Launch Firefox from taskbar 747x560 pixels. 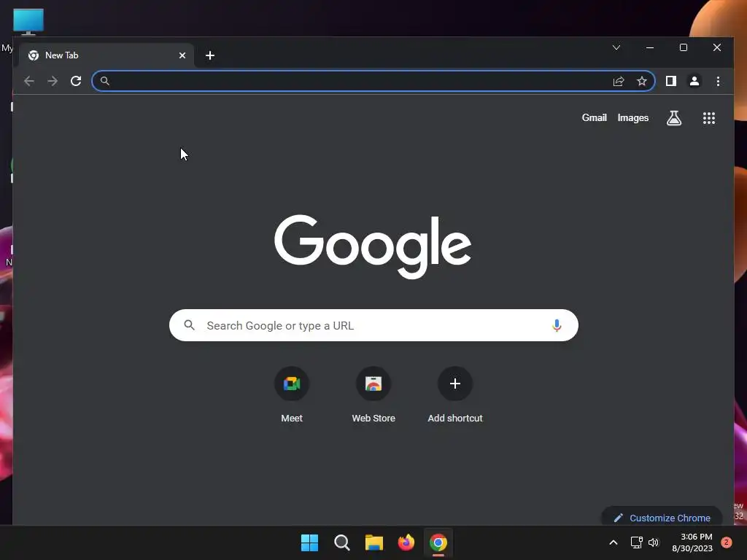pyautogui.click(x=406, y=542)
